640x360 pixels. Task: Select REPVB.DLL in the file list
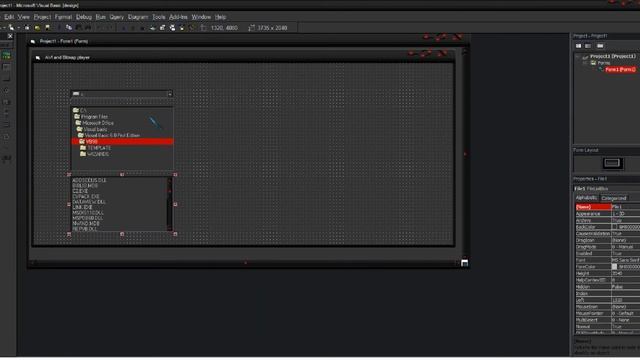point(85,229)
